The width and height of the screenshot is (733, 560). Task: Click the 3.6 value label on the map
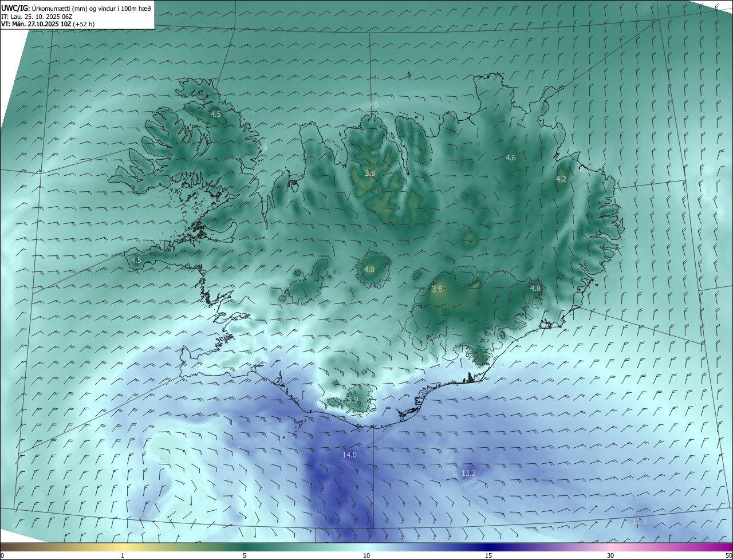[437, 289]
